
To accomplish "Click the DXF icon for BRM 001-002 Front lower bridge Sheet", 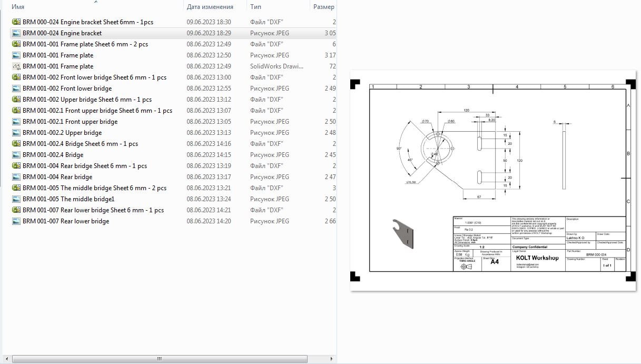I will click(15, 77).
